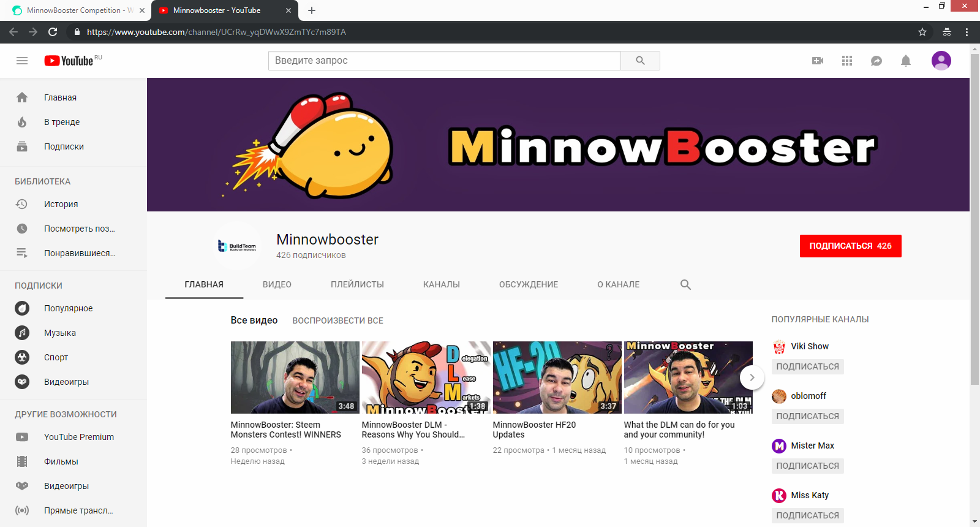Focus the Введите запрос search field

point(445,61)
